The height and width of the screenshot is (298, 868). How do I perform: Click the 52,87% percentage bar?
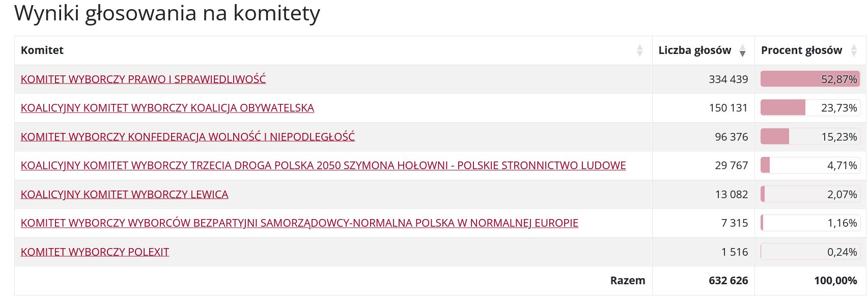810,79
